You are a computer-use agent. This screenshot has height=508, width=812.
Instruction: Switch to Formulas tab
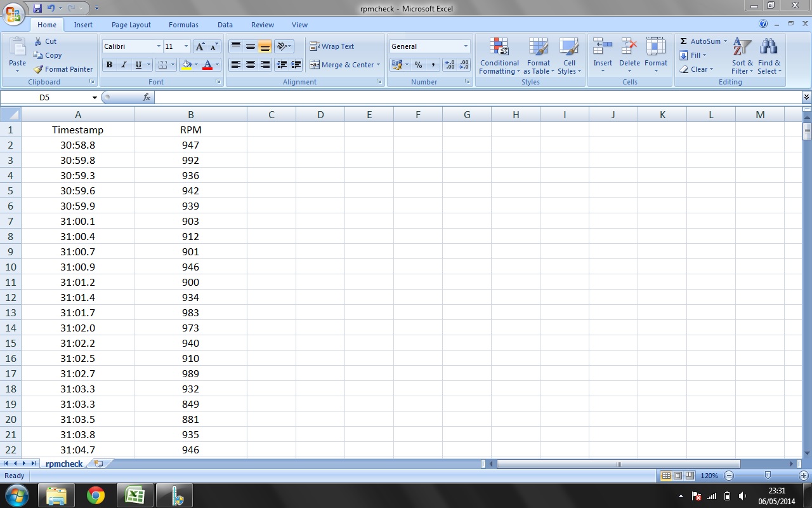183,25
